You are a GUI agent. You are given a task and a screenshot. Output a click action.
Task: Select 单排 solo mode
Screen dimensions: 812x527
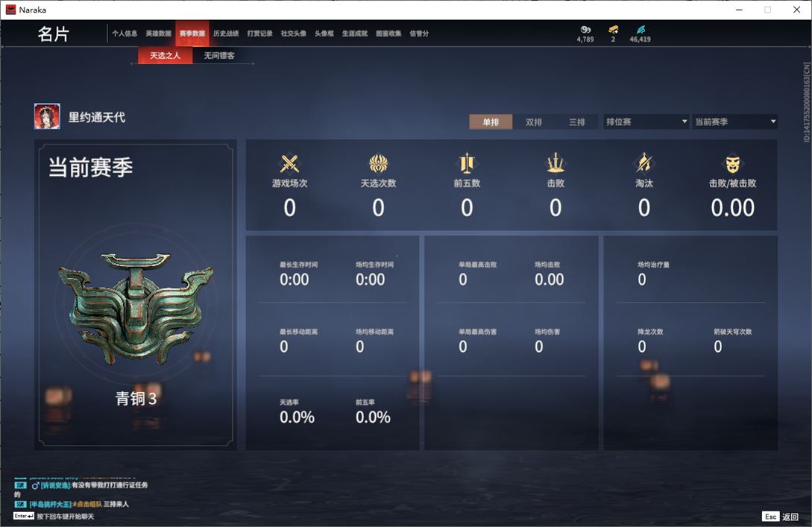click(491, 122)
